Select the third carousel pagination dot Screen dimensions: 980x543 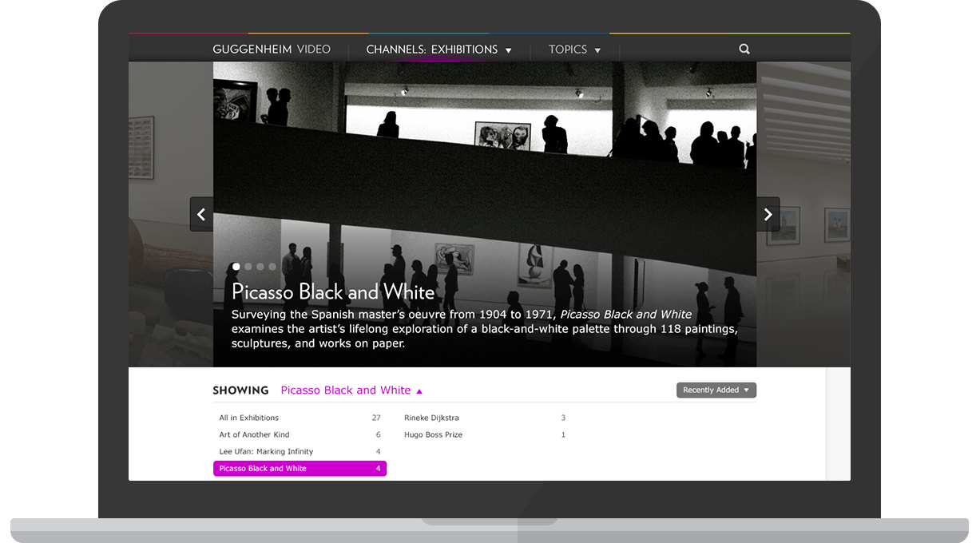[x=260, y=267]
